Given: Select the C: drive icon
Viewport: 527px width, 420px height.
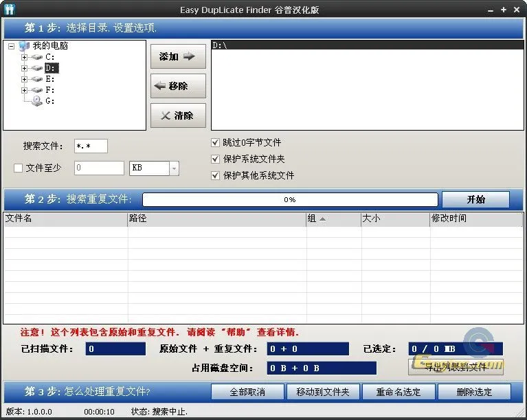Looking at the screenshot, I should [36, 57].
